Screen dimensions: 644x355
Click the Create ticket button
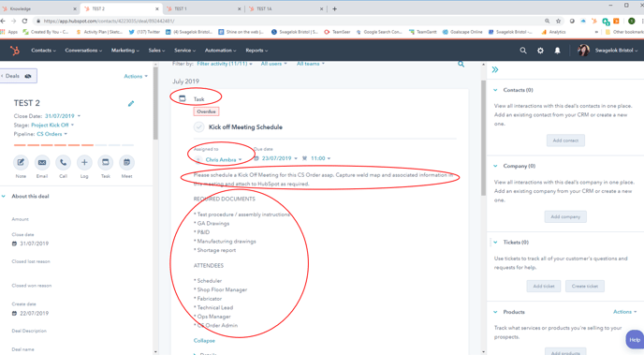585,286
